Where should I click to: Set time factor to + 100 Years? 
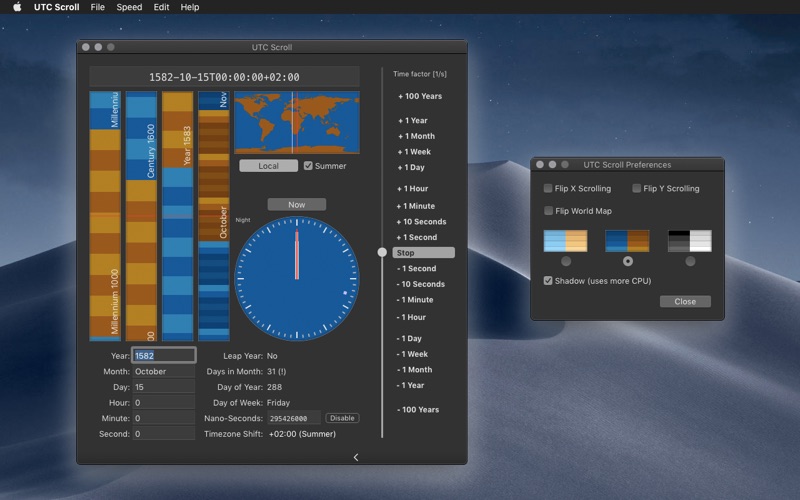420,96
